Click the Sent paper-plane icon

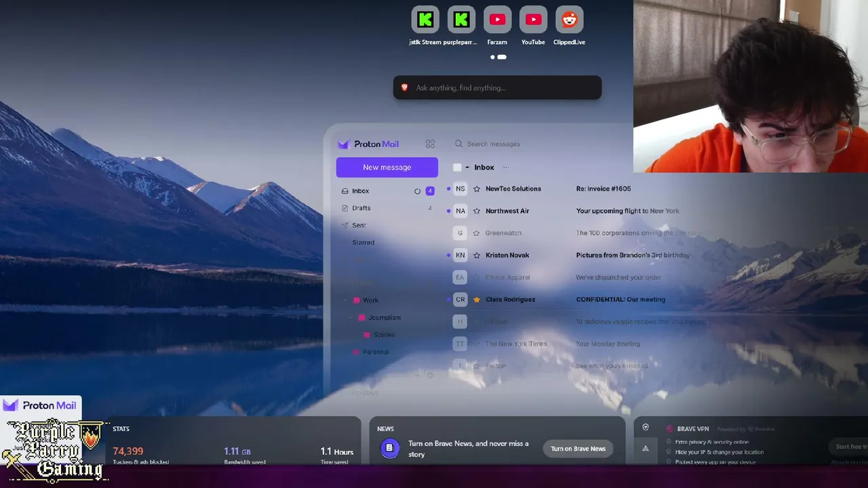pyautogui.click(x=345, y=225)
